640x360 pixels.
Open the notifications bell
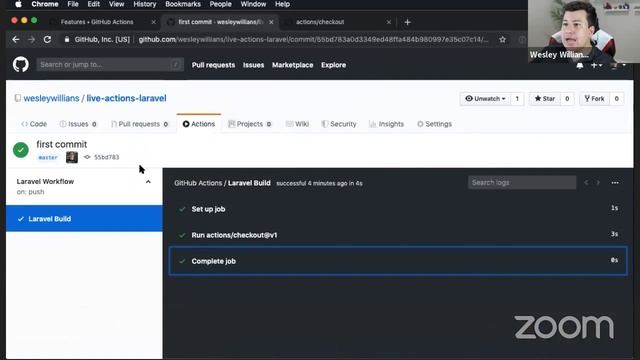tap(580, 66)
